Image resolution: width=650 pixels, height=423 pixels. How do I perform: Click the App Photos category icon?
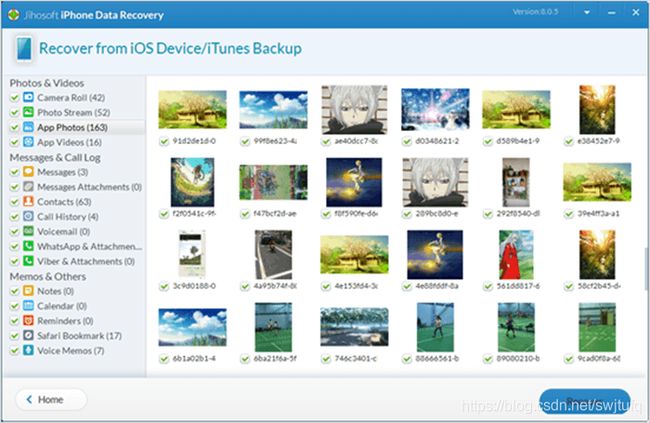[28, 127]
